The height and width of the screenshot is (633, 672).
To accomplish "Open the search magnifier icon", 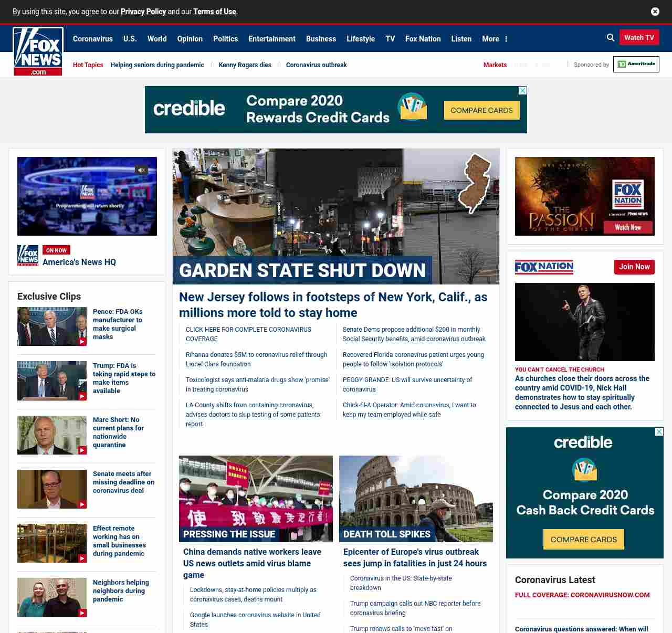I will [611, 38].
